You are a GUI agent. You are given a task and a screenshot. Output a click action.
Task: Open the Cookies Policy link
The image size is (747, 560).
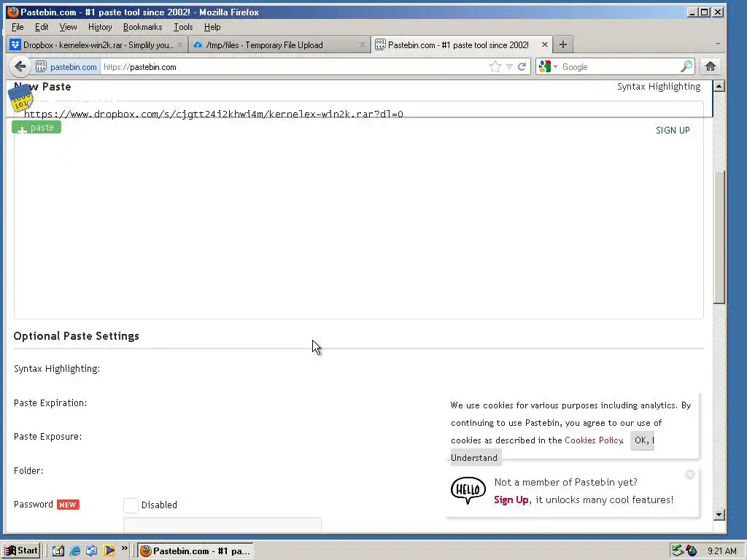594,440
